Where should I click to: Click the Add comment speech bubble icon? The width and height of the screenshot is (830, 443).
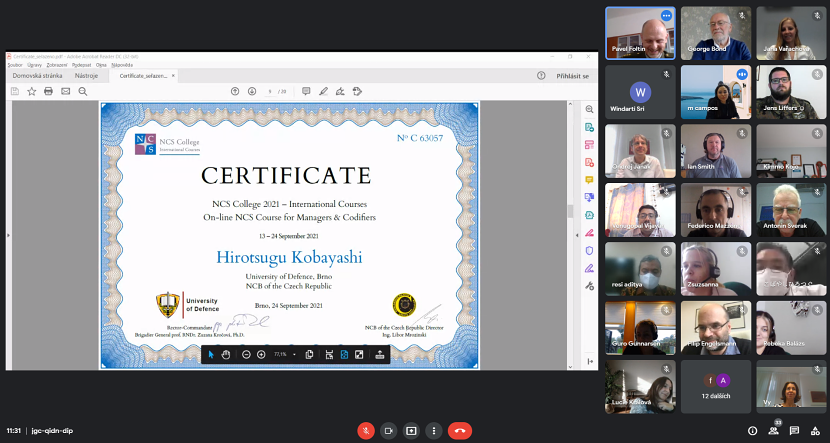click(306, 91)
